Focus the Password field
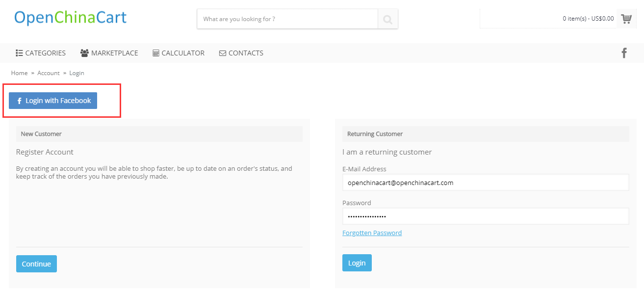 click(486, 216)
